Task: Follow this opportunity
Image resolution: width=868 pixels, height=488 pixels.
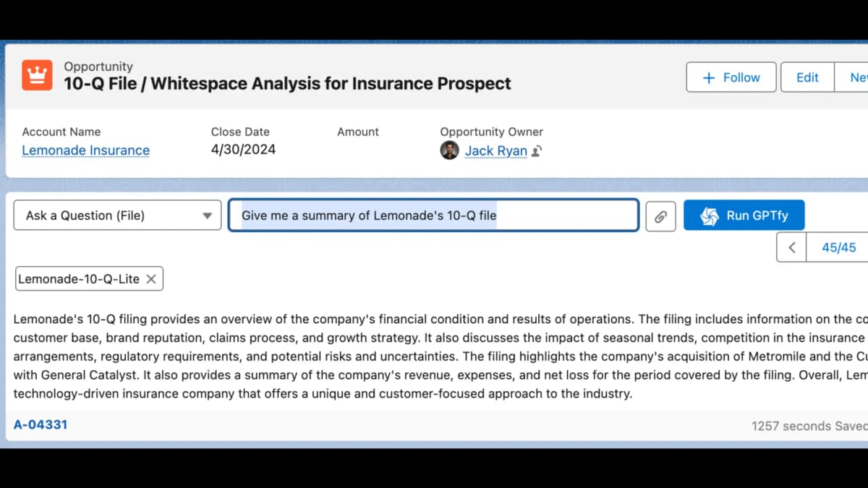Action: pos(731,77)
